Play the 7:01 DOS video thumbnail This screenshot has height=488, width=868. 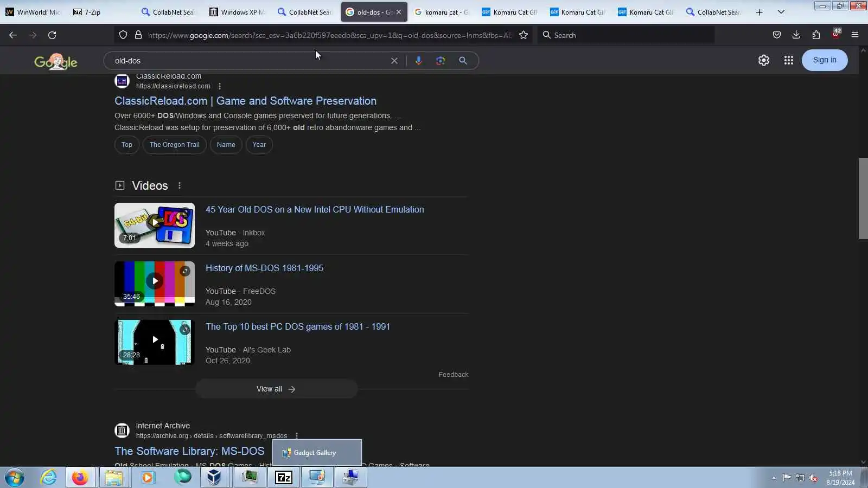point(155,226)
